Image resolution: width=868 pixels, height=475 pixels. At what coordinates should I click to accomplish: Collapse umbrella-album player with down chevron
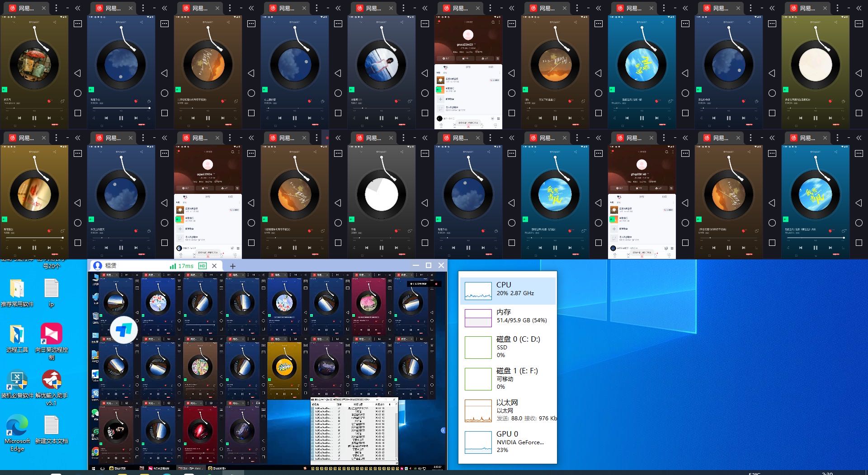coord(14,22)
